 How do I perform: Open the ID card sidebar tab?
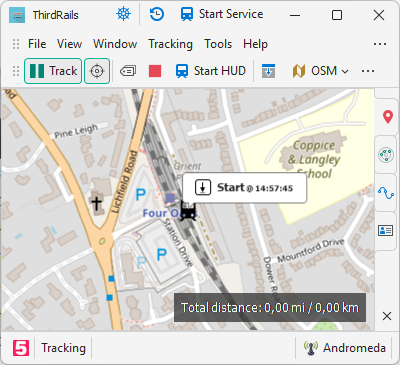[x=386, y=230]
